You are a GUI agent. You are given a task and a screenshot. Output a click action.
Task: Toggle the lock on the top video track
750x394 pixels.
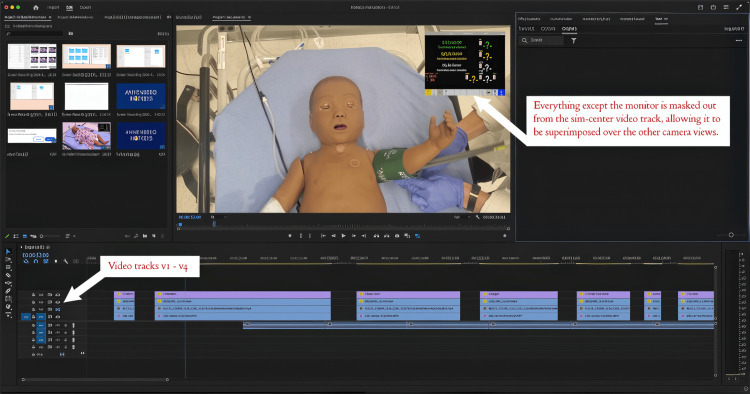coord(33,295)
